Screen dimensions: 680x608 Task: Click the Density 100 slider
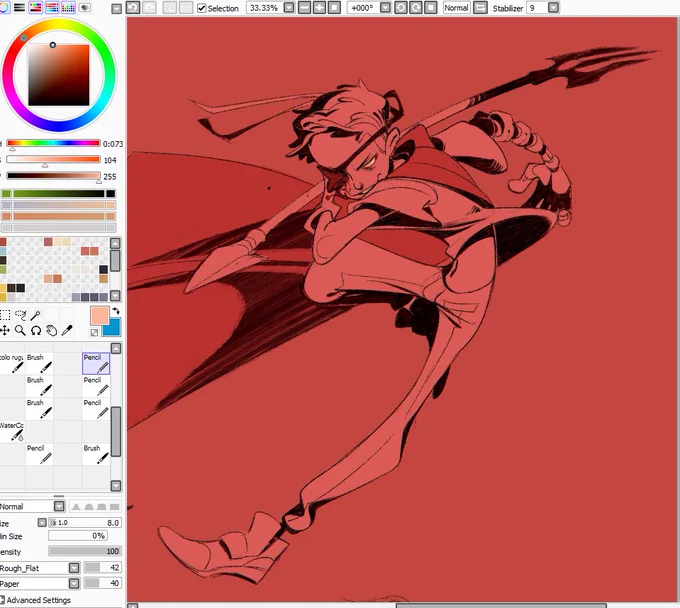(85, 551)
